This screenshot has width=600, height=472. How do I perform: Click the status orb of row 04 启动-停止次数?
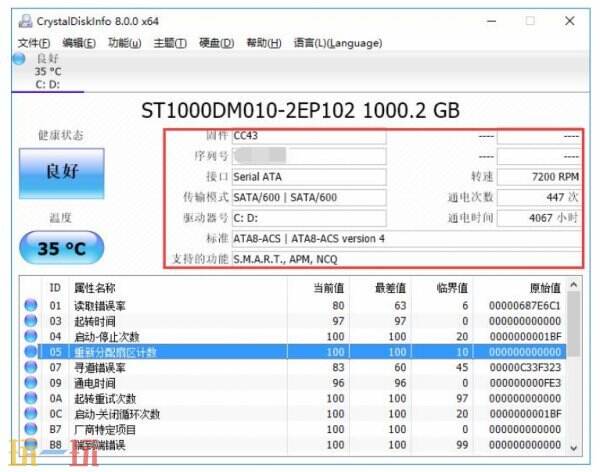click(x=31, y=336)
